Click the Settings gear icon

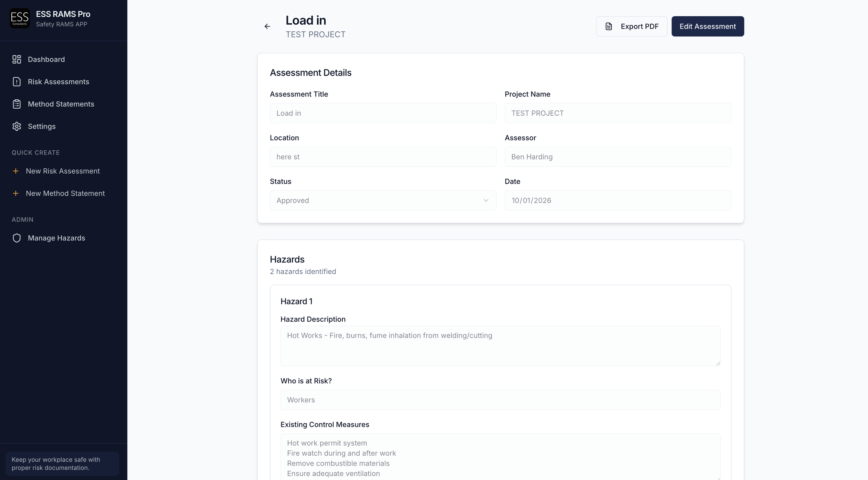point(17,126)
